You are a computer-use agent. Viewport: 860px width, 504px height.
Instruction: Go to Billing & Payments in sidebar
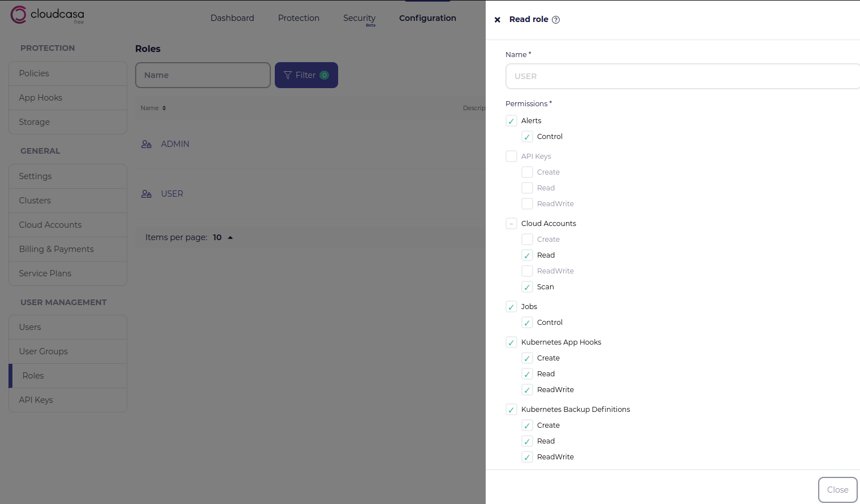[x=68, y=249]
